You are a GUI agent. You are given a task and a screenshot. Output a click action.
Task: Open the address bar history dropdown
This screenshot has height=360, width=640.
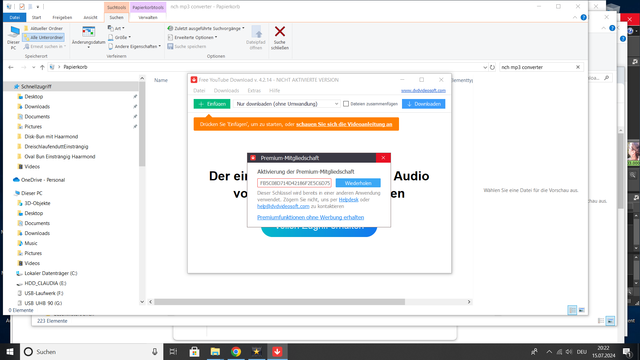[484, 67]
